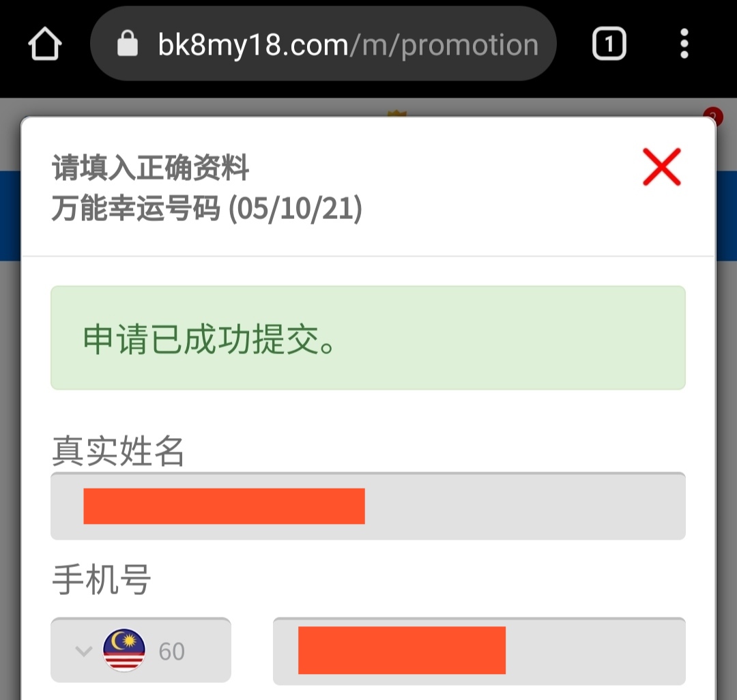
Task: Expand the country code dropdown chevron
Action: click(x=83, y=650)
